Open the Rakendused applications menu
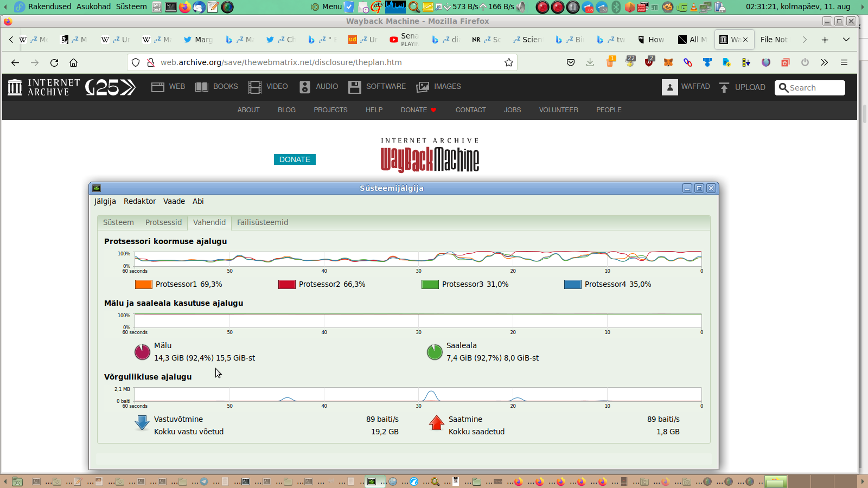This screenshot has height=488, width=868. [x=49, y=7]
